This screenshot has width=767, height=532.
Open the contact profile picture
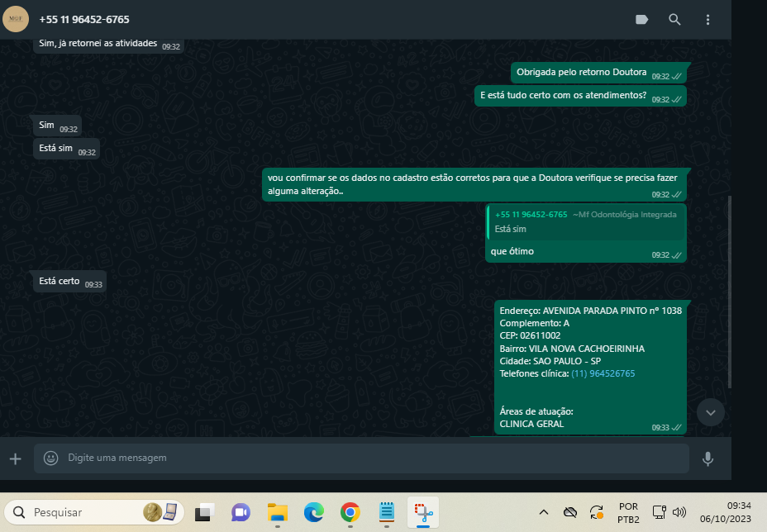point(16,19)
